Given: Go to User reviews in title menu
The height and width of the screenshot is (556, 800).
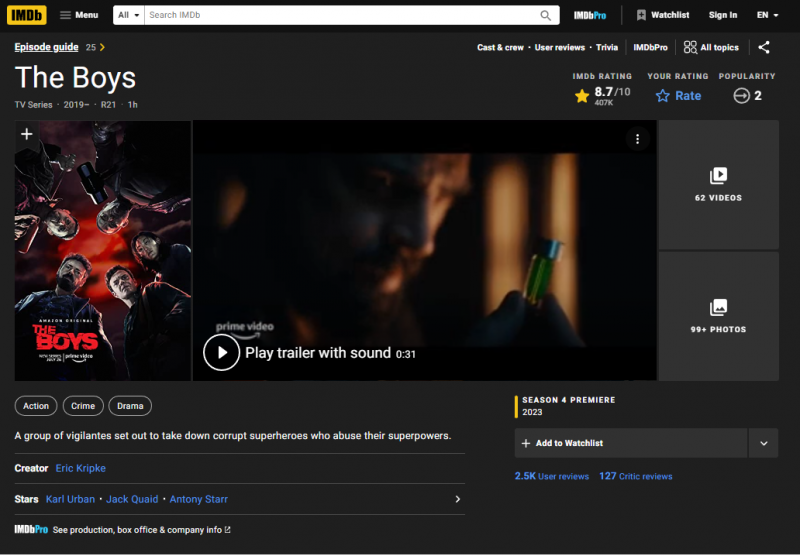Looking at the screenshot, I should 560,47.
